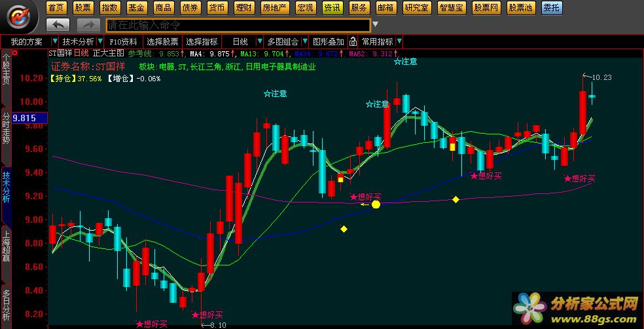
Task: Click the blue 委托 trade button
Action: tap(552, 8)
